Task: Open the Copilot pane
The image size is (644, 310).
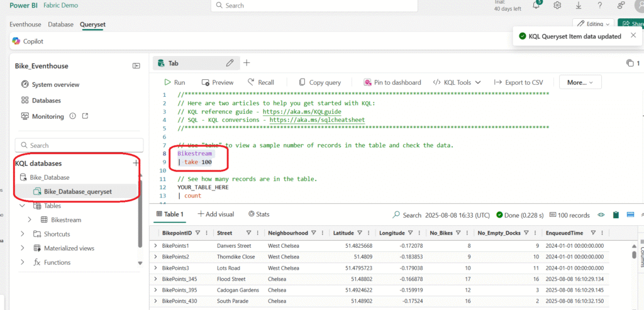Action: 28,41
